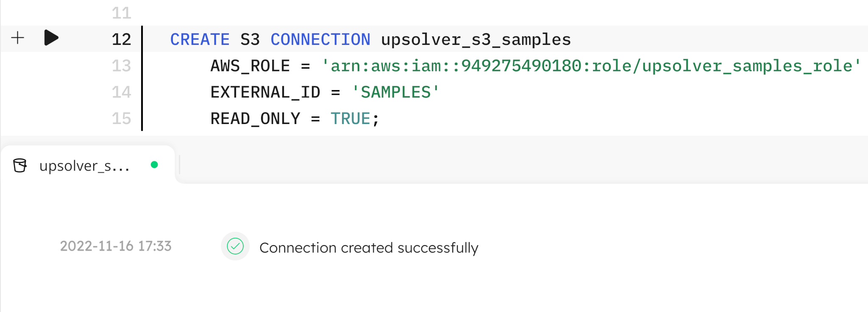
Task: Click line number 14 in the gutter
Action: (x=121, y=92)
